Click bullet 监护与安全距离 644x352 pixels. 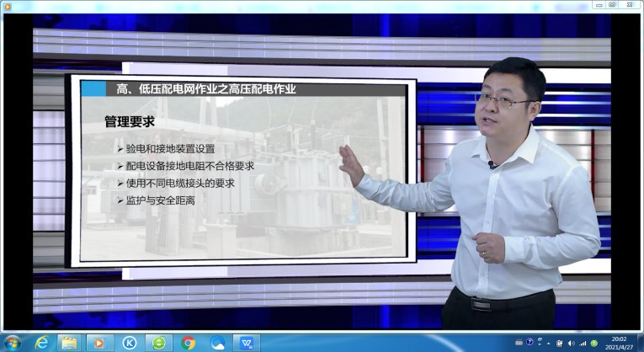(161, 200)
